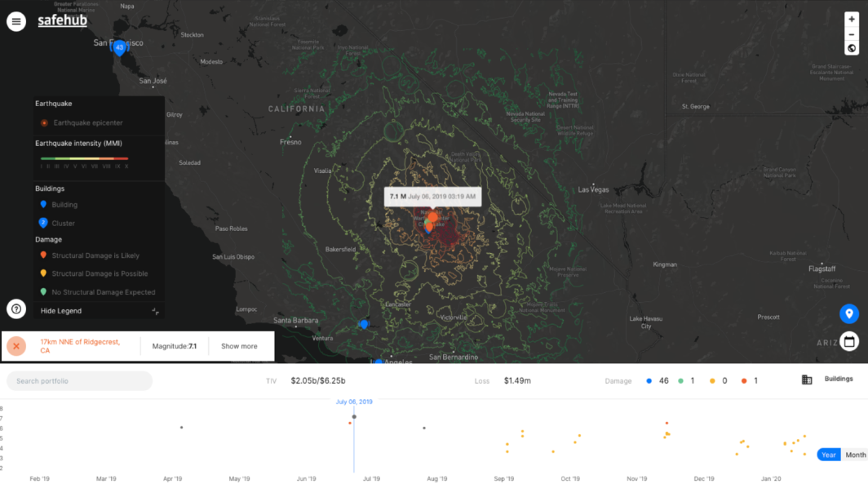Screen dimensions: 868x484
Task: Open the help question mark icon
Action: point(16,309)
